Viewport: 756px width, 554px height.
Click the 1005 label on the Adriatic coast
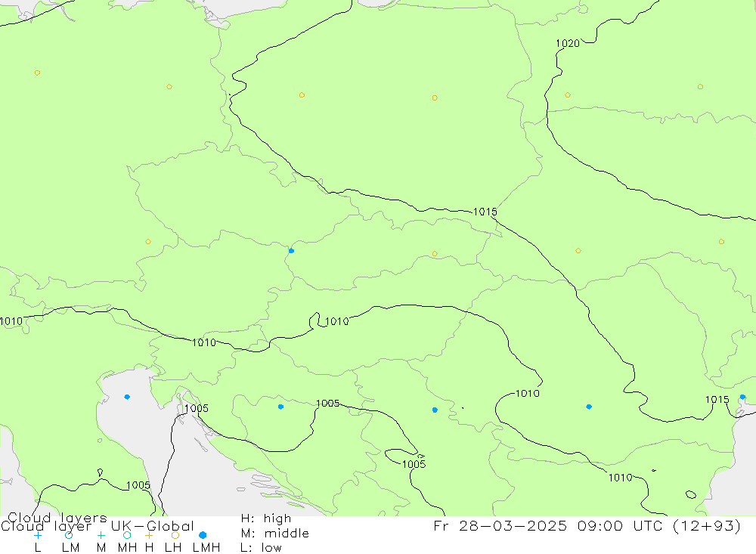[197, 408]
